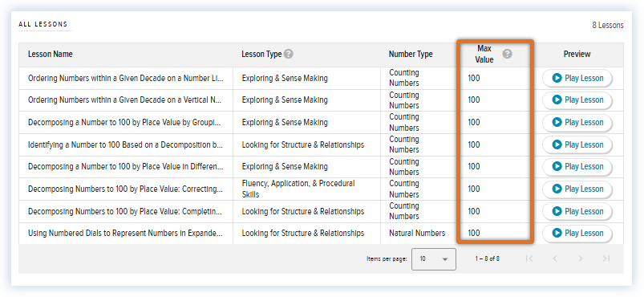Play Identifying a Number Based on Decomposition lesson
644x297 pixels.
(577, 144)
